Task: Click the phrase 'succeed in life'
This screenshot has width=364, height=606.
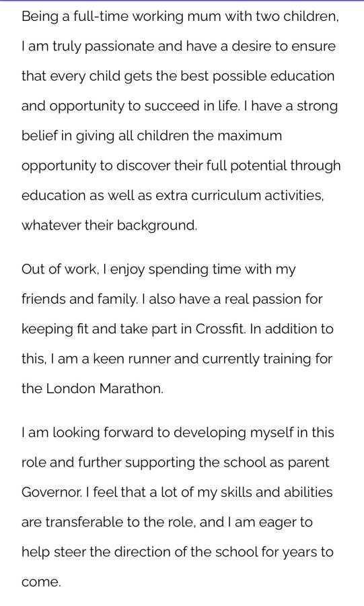Action: click(x=192, y=106)
